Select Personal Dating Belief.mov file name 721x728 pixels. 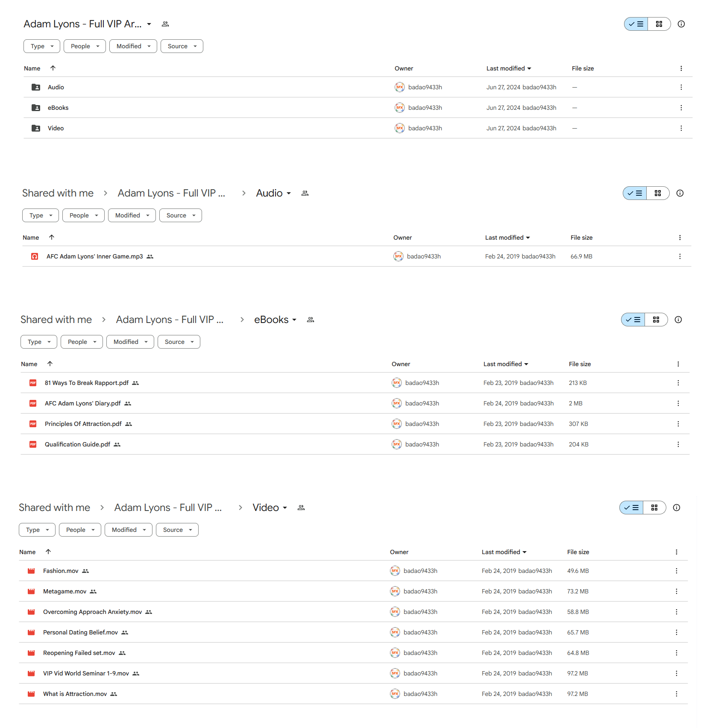click(x=80, y=632)
